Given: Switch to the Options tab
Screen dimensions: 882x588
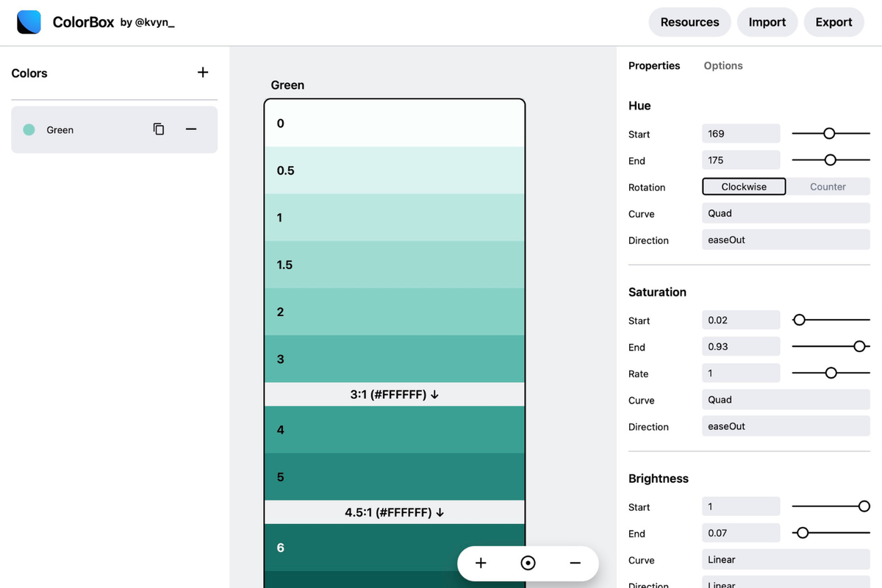Looking at the screenshot, I should 723,65.
